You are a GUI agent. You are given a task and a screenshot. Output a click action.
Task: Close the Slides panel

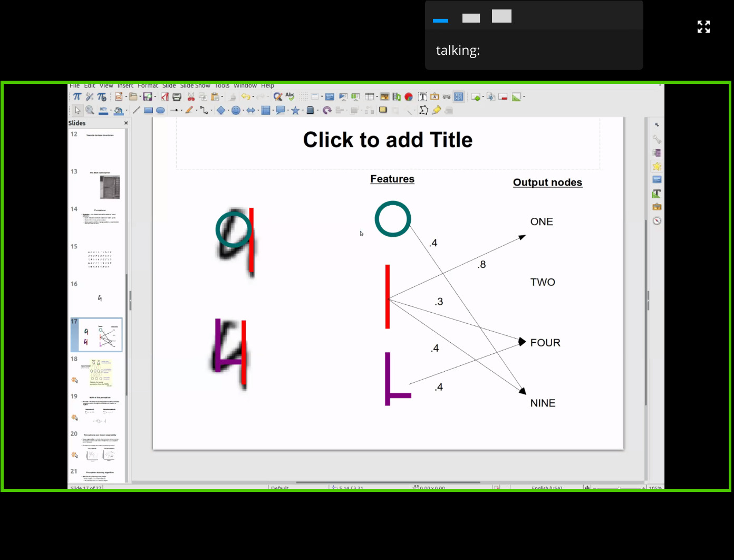(125, 123)
